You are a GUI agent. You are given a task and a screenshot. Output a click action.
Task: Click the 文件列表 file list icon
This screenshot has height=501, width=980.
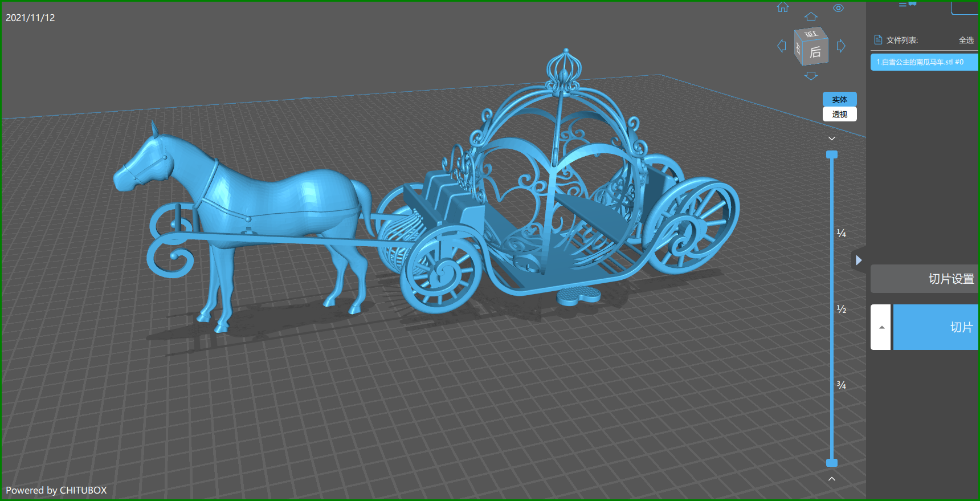point(878,40)
